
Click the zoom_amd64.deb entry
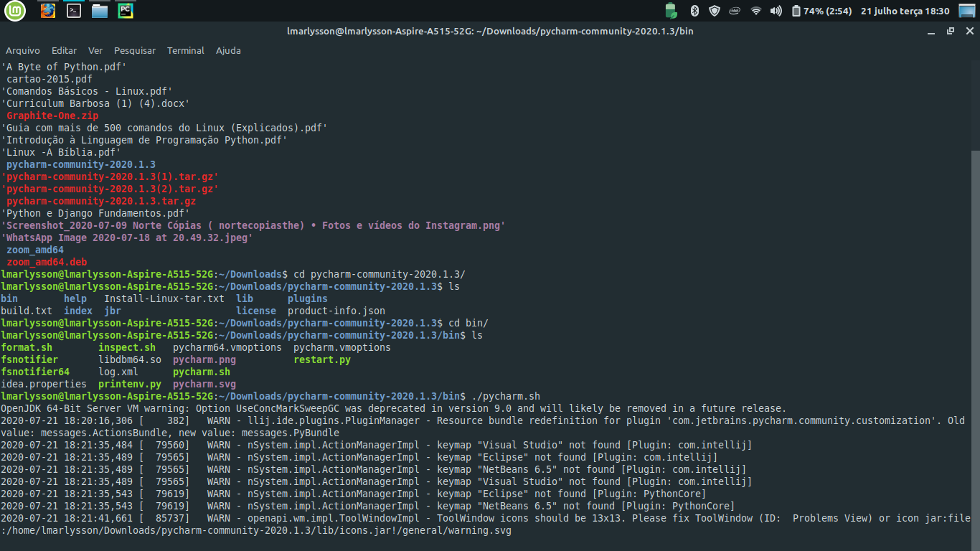pos(47,262)
